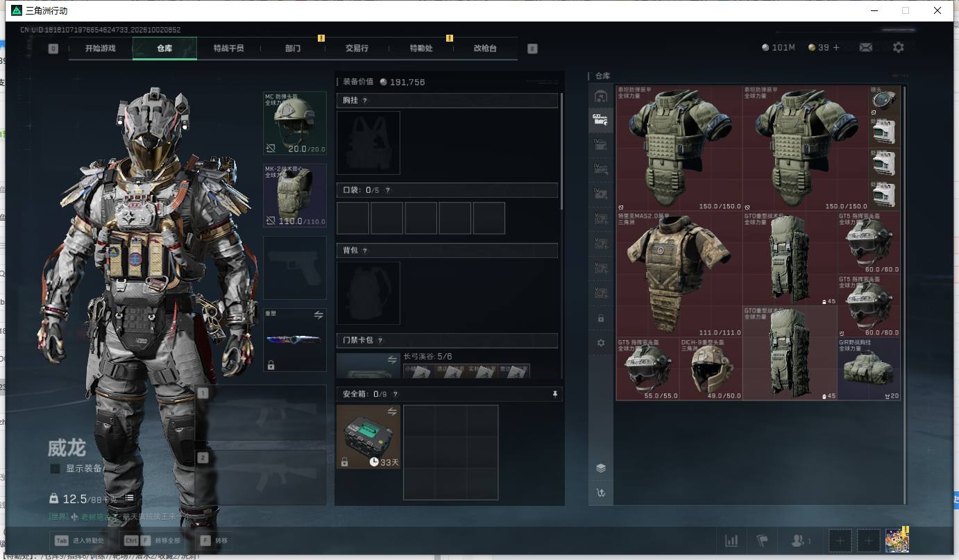Select the GIR野战胸挂 item in warehouse
The image size is (959, 560).
point(869,368)
